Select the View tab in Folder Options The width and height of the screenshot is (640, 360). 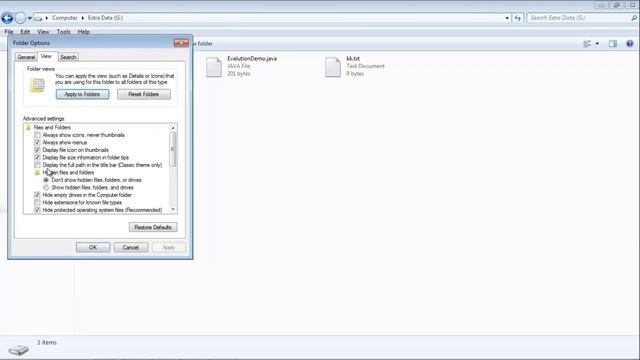point(46,56)
